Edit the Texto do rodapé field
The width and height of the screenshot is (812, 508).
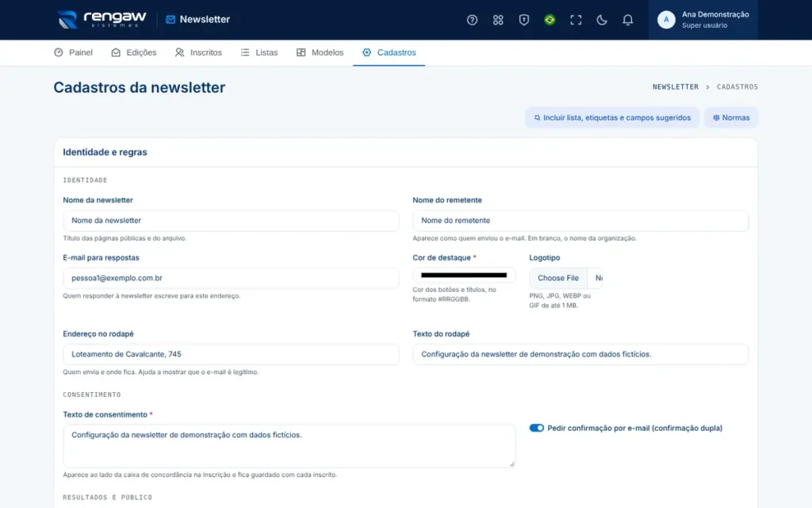point(580,354)
